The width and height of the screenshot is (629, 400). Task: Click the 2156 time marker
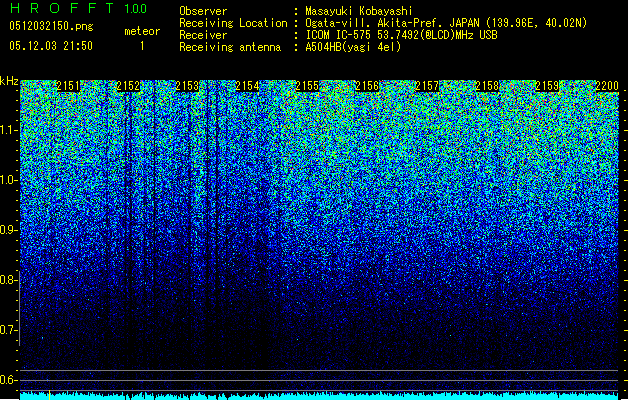(367, 86)
